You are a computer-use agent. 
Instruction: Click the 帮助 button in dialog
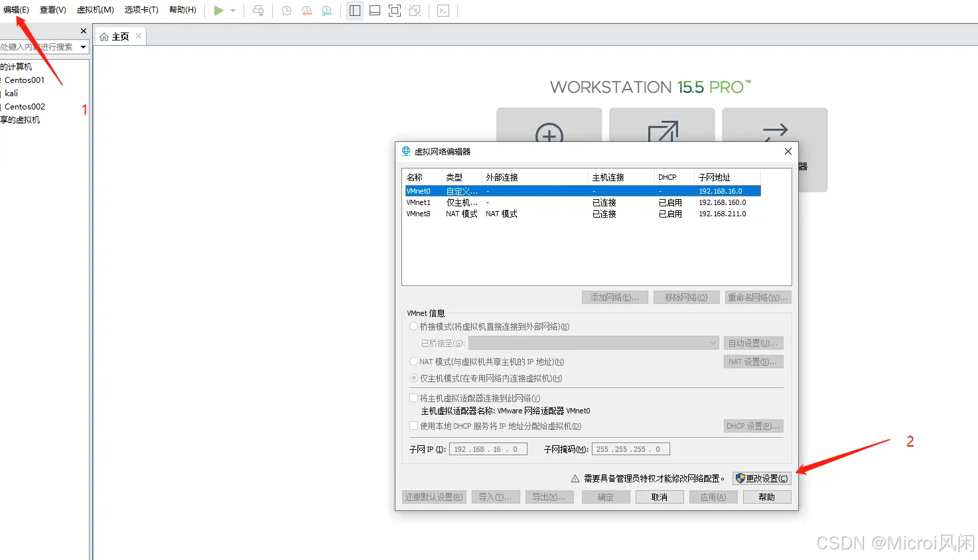point(767,497)
